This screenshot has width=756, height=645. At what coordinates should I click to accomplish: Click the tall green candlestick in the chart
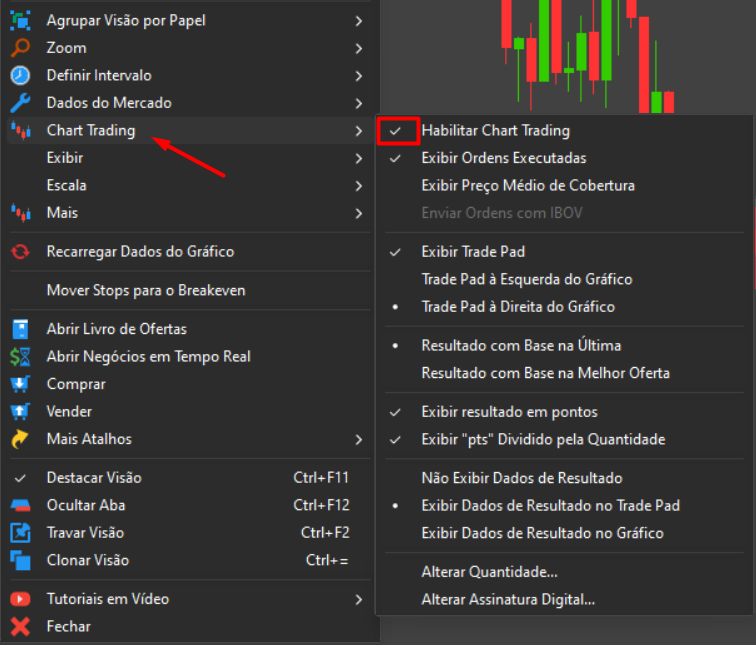coord(544,39)
